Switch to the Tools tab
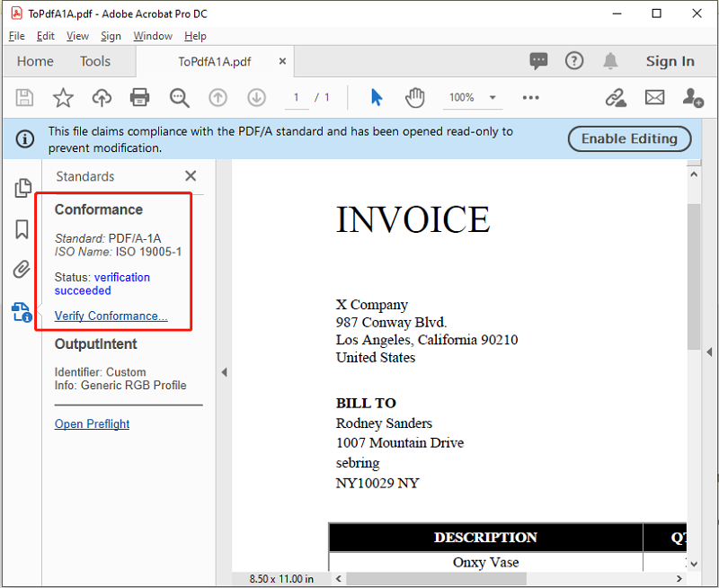 tap(95, 61)
